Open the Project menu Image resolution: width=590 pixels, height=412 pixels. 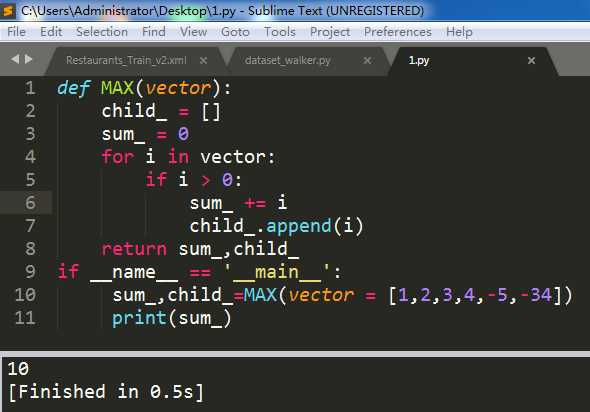tap(330, 32)
